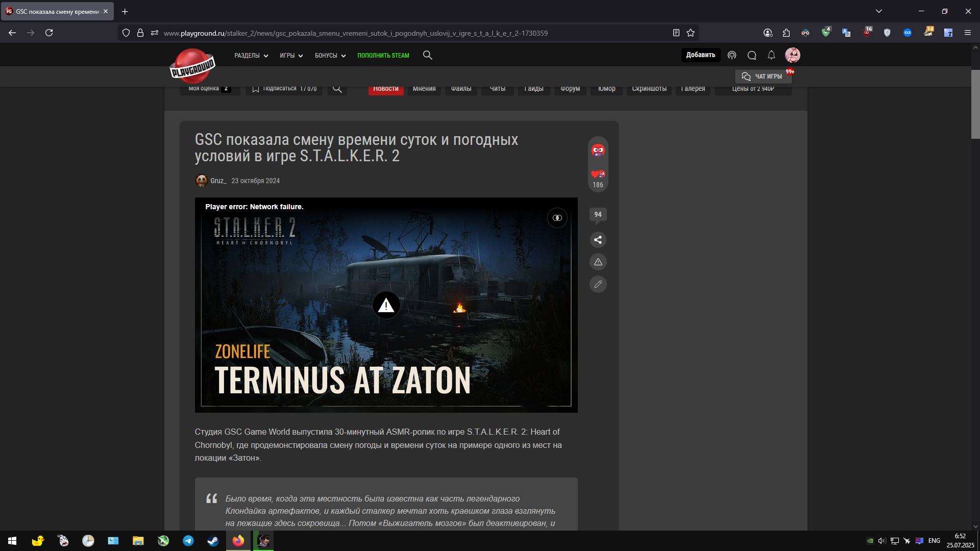Edit the article with pencil icon

598,284
